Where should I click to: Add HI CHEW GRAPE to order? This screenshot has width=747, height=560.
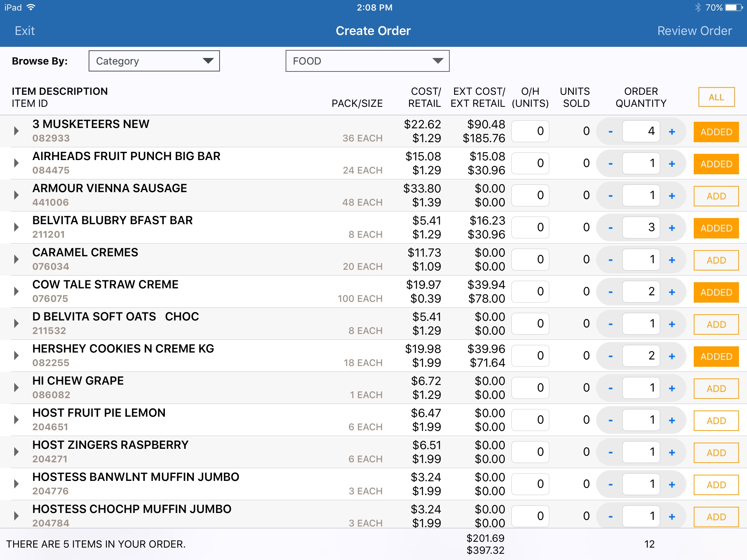click(716, 389)
